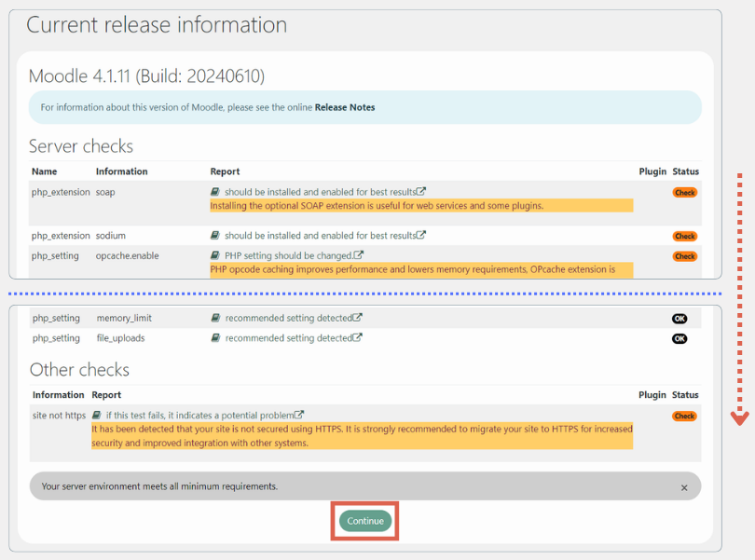Click the external-link icon on the site not https report
The height and width of the screenshot is (560, 755).
[300, 414]
